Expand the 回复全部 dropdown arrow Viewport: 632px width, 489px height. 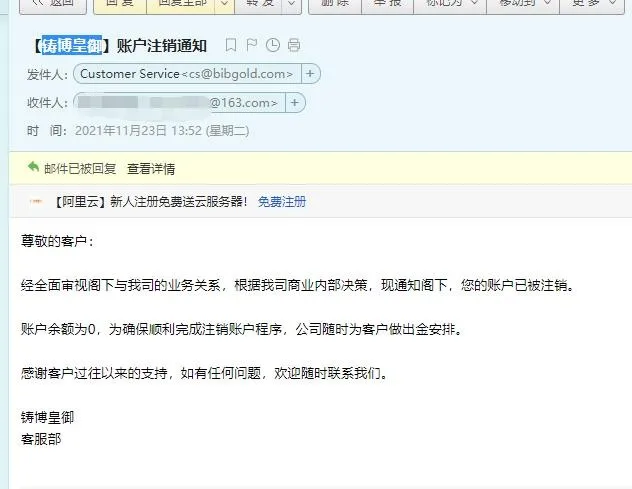point(225,4)
